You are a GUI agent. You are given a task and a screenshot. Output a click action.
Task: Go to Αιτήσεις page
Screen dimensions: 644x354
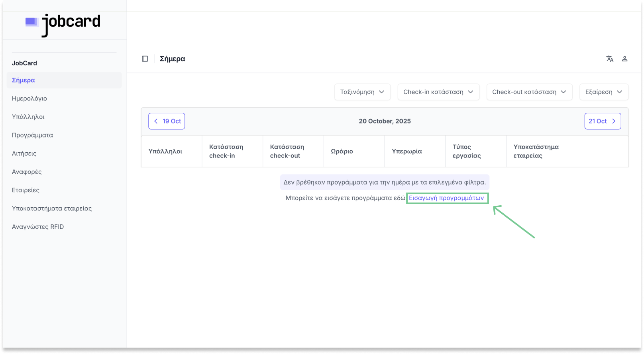tap(24, 153)
